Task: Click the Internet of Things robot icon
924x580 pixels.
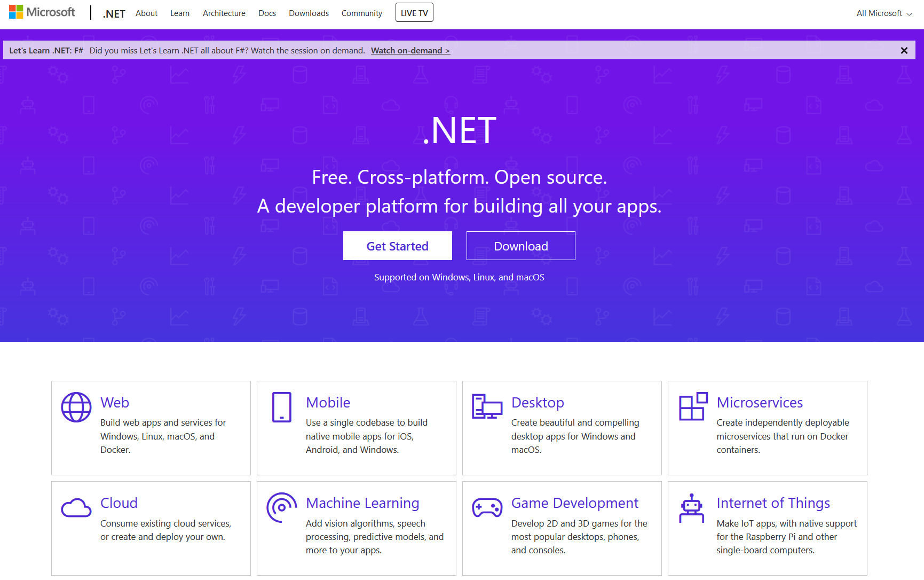Action: [x=692, y=508]
